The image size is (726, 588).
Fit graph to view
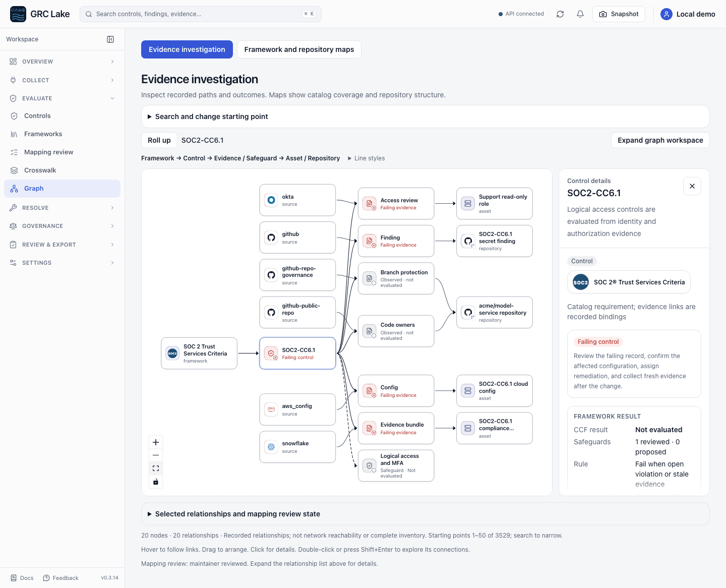pyautogui.click(x=156, y=468)
